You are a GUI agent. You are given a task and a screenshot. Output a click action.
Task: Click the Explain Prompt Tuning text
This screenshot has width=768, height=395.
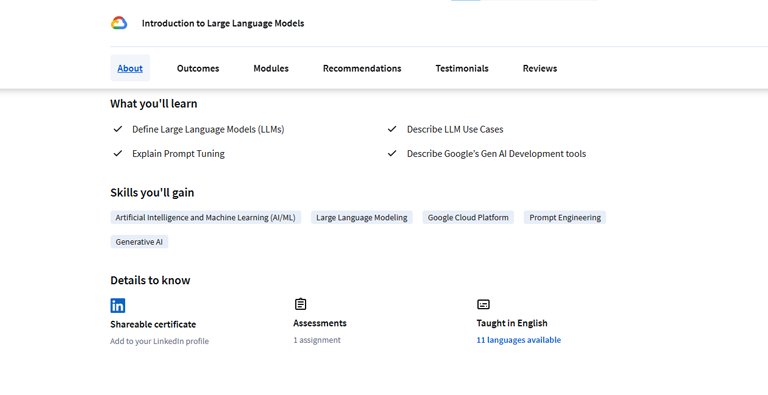pyautogui.click(x=178, y=154)
